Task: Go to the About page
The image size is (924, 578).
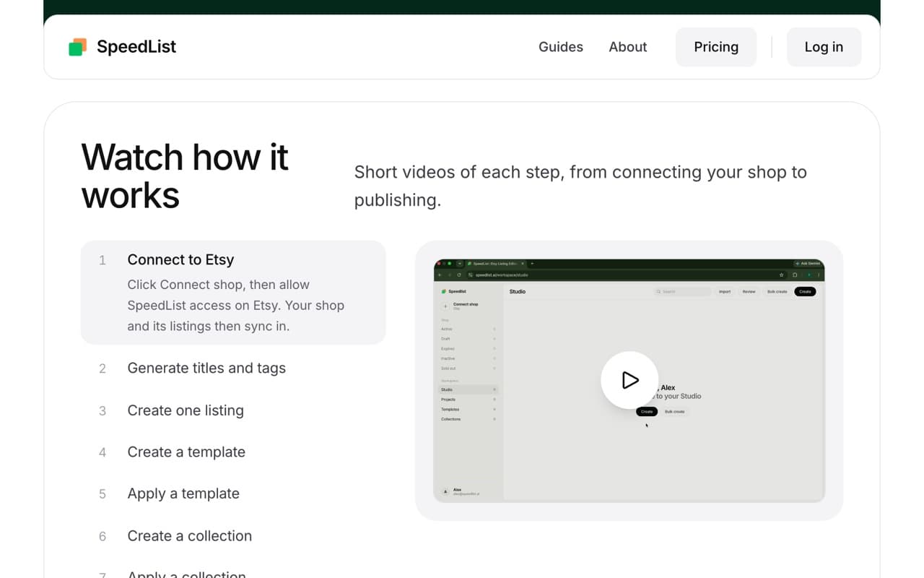Action: [x=628, y=47]
